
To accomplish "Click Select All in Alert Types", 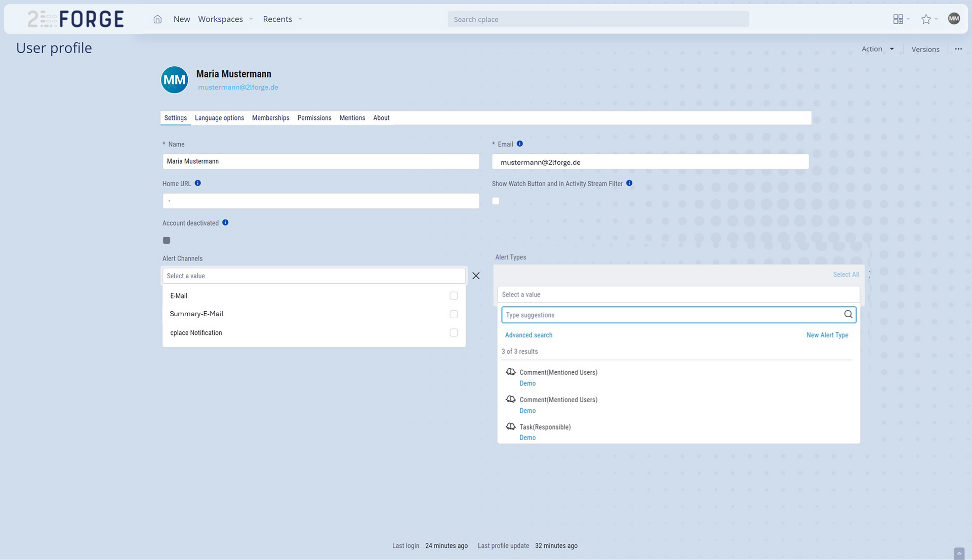I will (x=845, y=275).
